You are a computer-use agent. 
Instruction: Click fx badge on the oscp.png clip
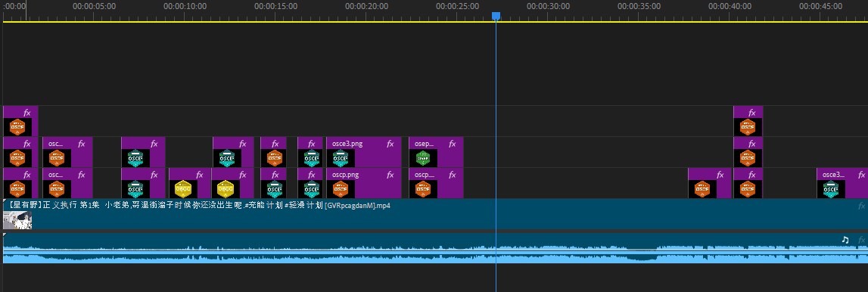390,175
